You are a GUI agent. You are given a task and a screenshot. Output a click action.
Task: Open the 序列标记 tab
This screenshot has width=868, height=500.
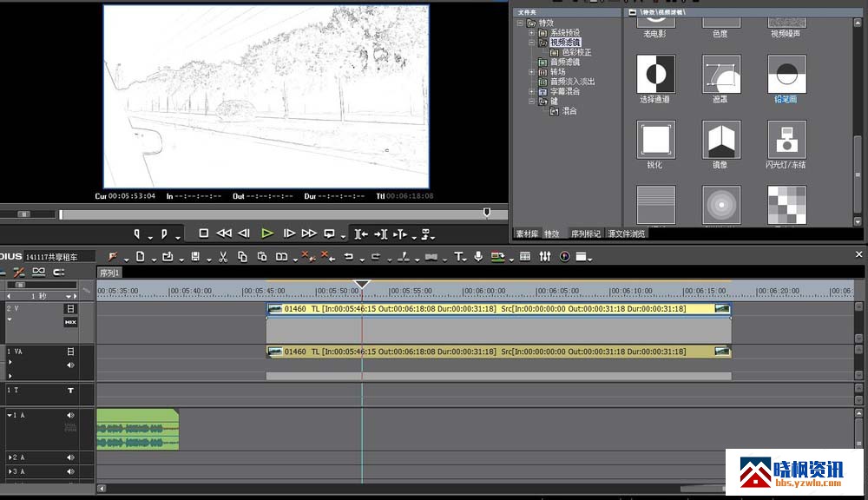[x=586, y=234]
